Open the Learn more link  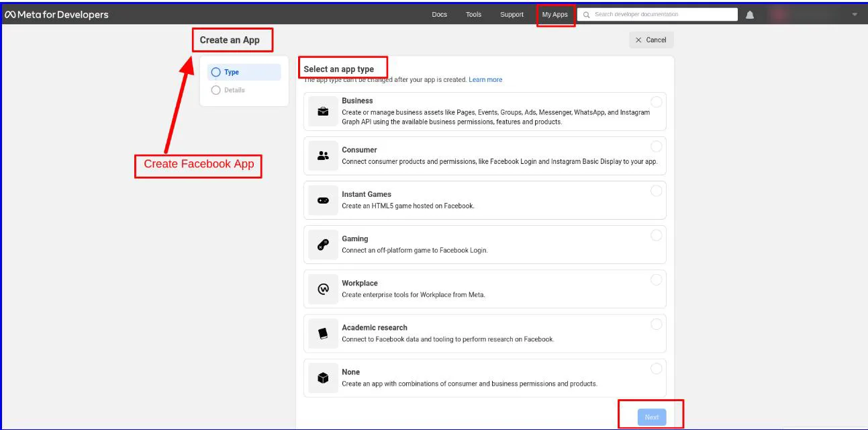coord(485,79)
